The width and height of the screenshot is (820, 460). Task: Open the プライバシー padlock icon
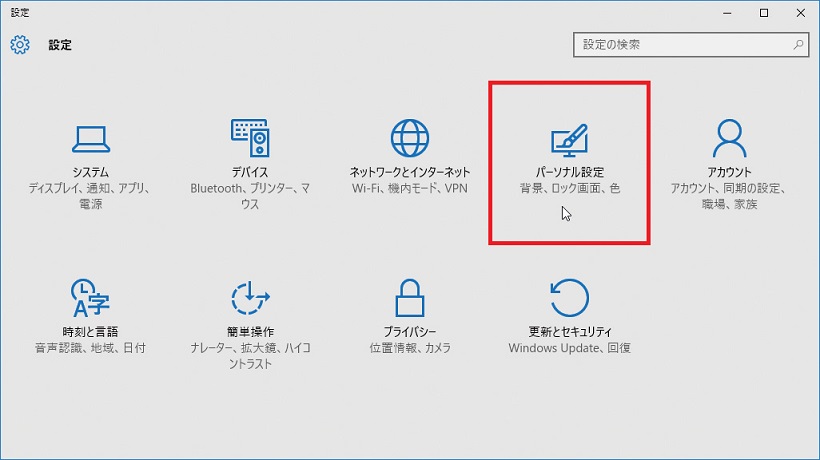coord(410,298)
